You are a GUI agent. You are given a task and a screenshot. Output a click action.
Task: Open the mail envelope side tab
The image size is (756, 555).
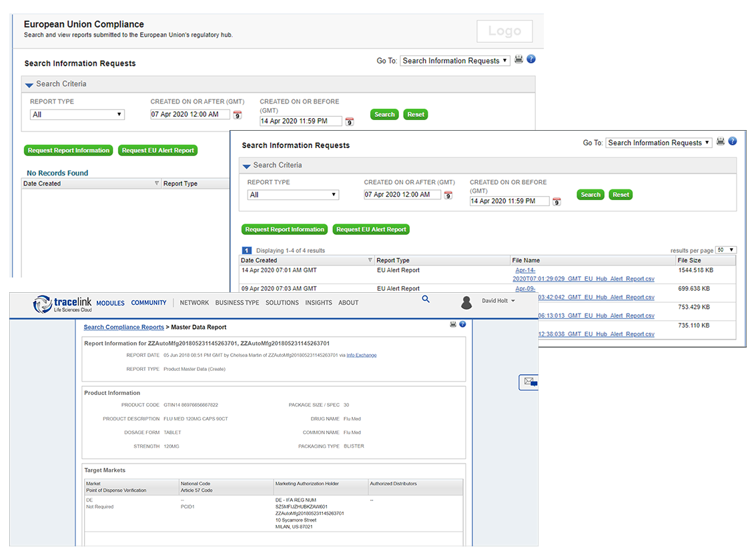pyautogui.click(x=530, y=382)
